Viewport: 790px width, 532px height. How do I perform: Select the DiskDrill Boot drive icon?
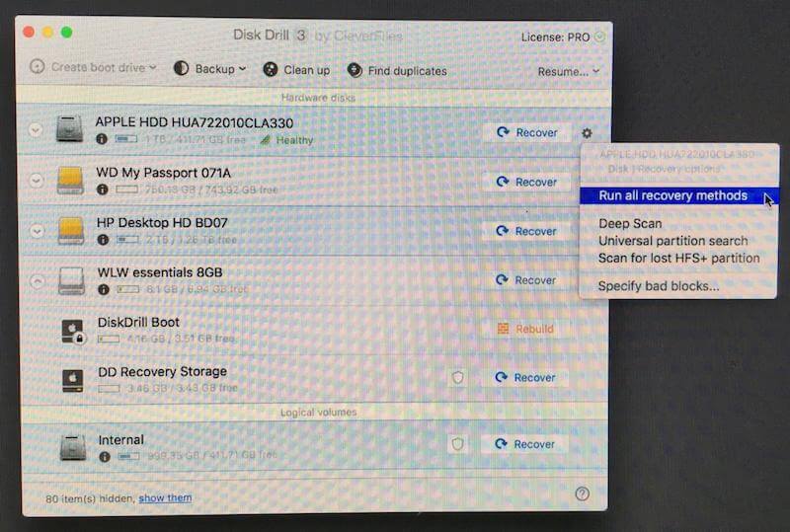click(73, 331)
